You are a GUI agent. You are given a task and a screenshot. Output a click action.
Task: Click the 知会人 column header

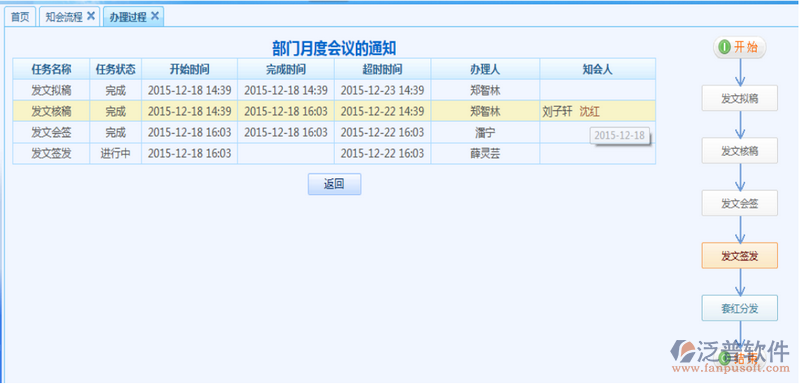tap(597, 69)
